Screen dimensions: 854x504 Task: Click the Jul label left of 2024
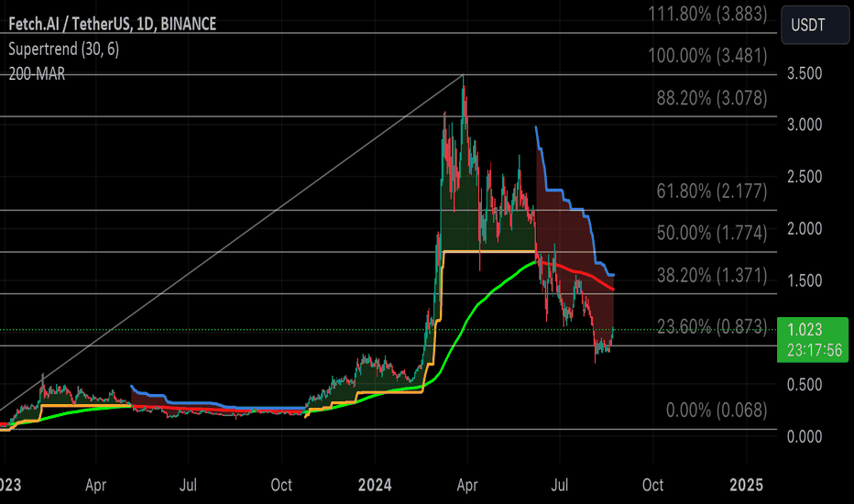pos(188,485)
